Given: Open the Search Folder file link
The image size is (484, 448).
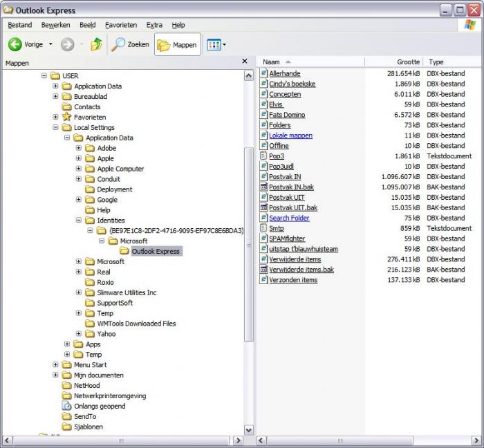Looking at the screenshot, I should click(x=289, y=218).
